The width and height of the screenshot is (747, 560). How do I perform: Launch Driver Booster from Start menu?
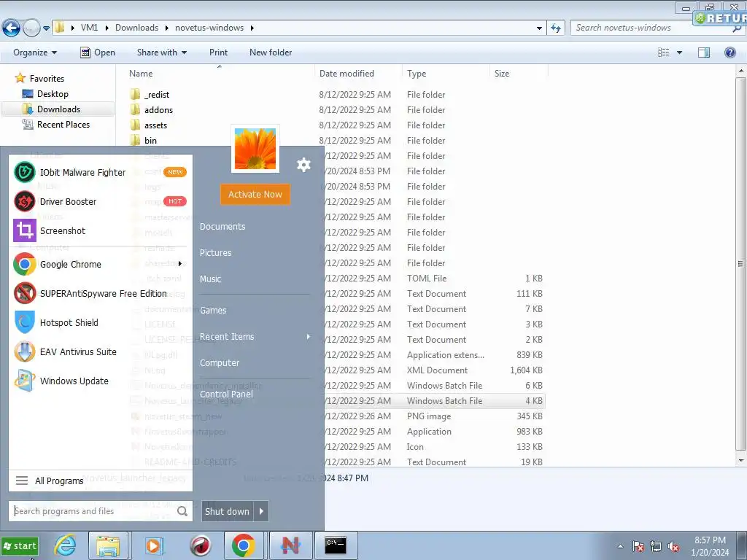101,201
